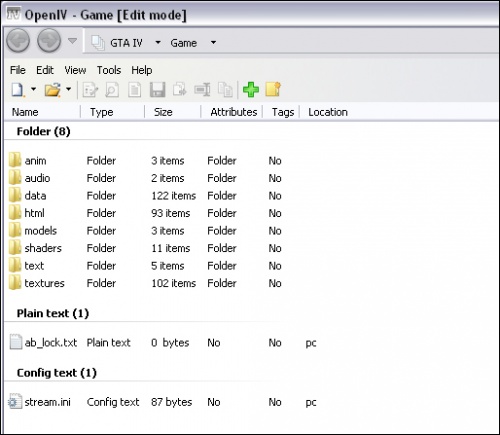Click the greyed Edit file toolbar icon
This screenshot has height=435, width=500.
90,90
